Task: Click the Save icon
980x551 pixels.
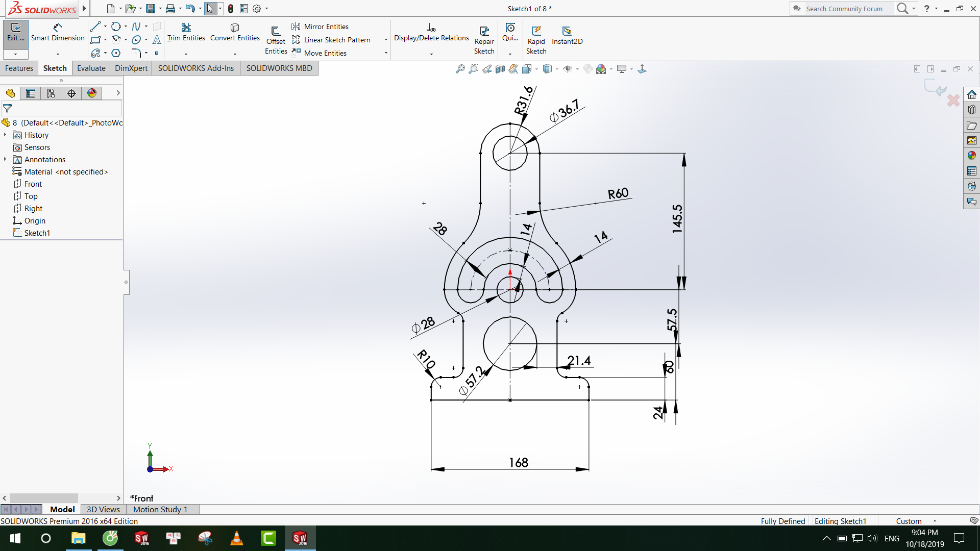Action: (x=150, y=9)
